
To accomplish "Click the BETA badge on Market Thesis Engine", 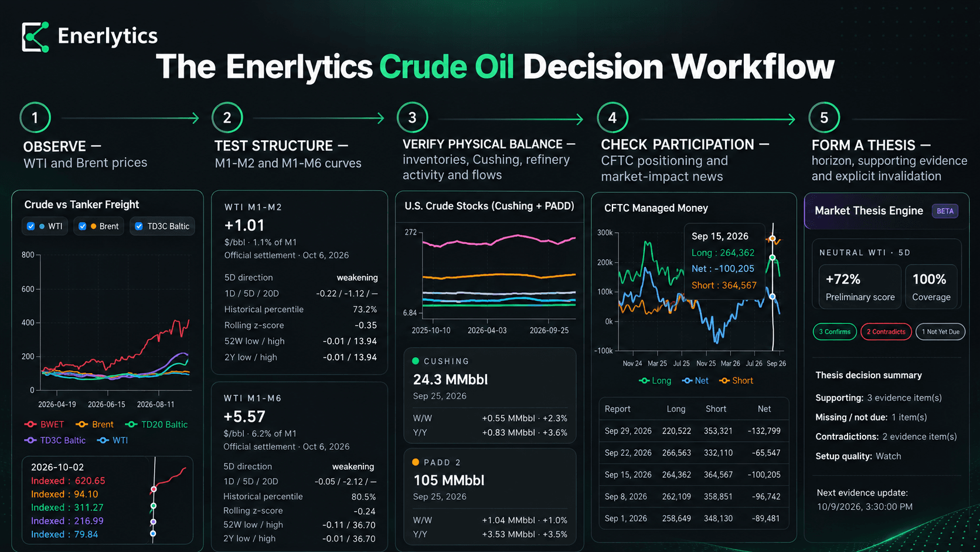I will pos(945,211).
